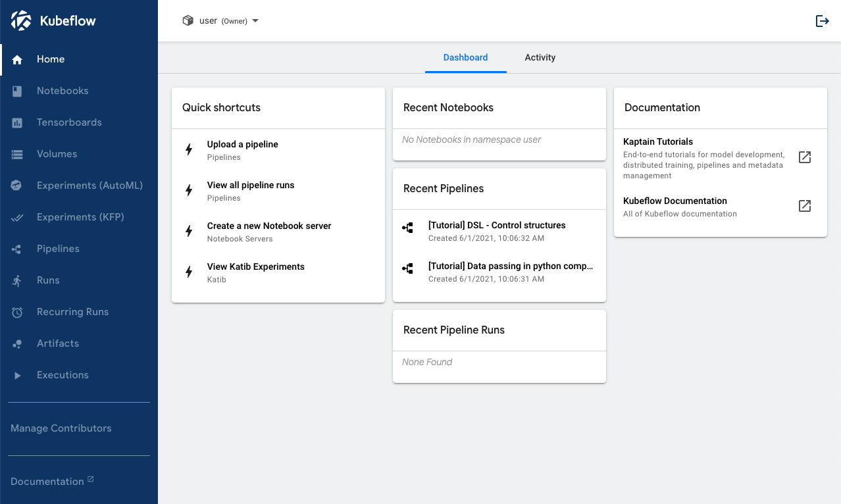Click the Kubeflow logo icon
The height and width of the screenshot is (504, 841).
pyautogui.click(x=21, y=20)
